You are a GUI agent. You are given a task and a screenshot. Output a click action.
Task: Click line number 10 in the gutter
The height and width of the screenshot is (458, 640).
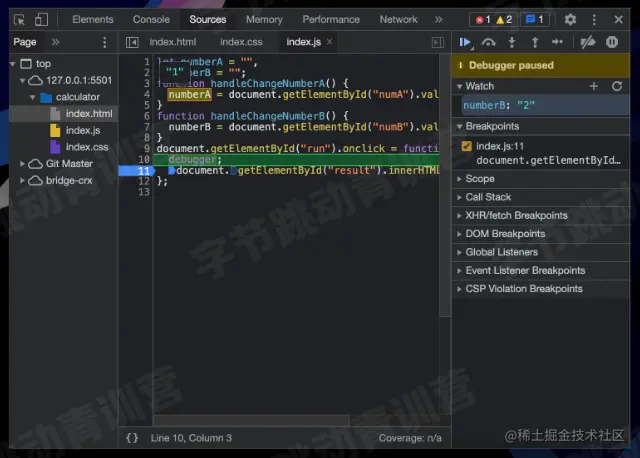144,160
